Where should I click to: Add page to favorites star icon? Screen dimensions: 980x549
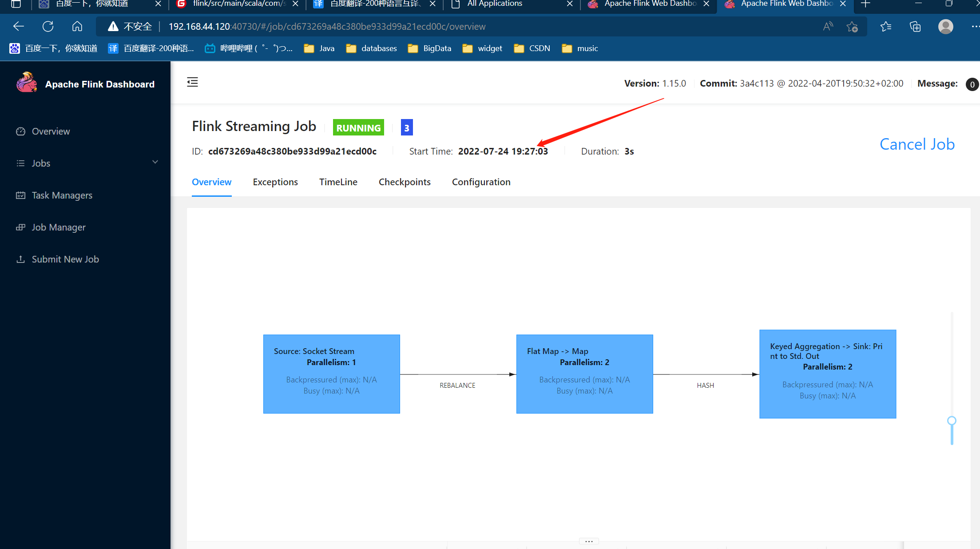[852, 27]
